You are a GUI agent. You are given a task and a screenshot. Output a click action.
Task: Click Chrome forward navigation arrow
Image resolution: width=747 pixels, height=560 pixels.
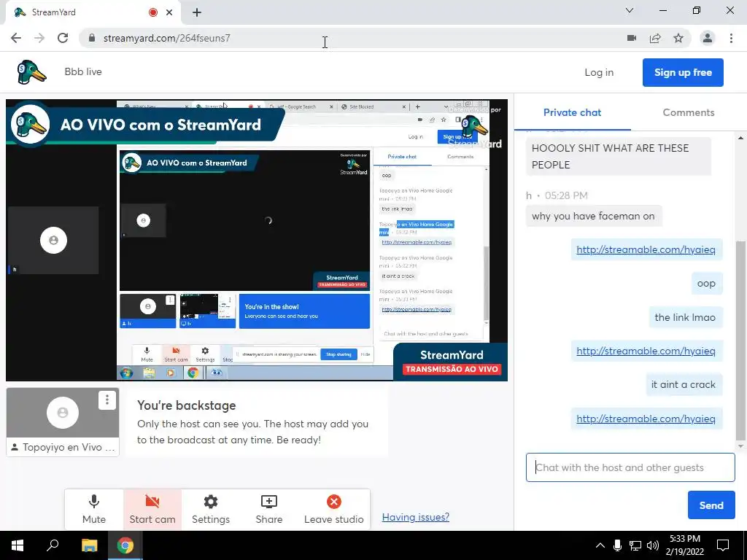[39, 38]
